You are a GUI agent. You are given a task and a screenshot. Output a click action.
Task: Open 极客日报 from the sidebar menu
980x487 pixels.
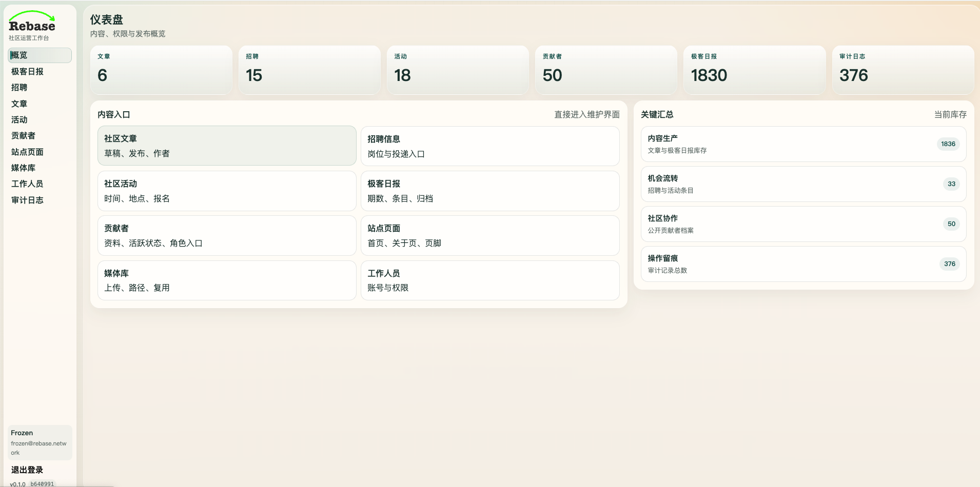coord(27,72)
